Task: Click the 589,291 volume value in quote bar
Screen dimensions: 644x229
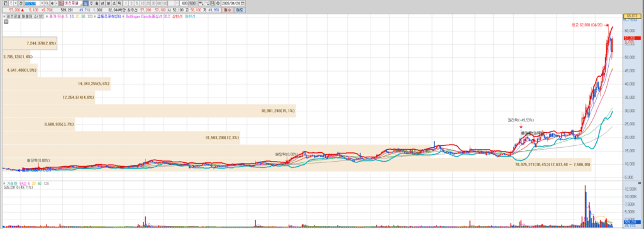Action: coord(67,10)
